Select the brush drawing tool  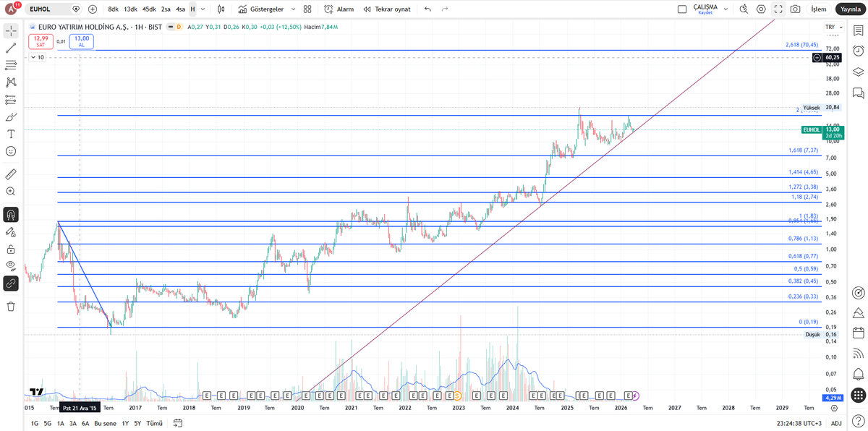point(11,117)
